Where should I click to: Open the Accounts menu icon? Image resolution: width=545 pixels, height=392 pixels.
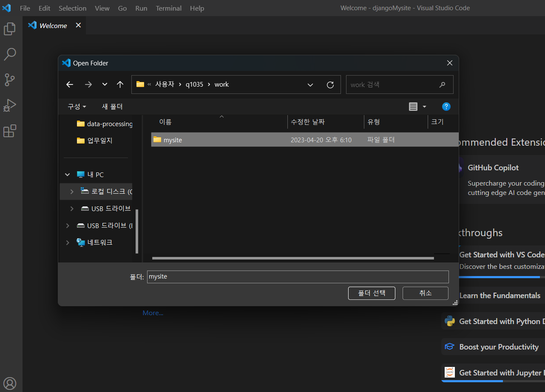coord(10,384)
